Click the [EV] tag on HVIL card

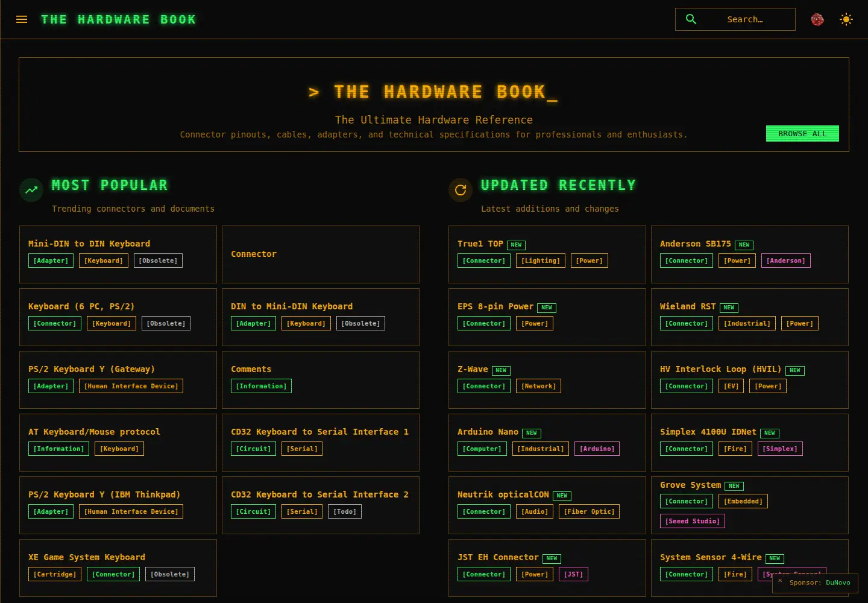(x=731, y=386)
